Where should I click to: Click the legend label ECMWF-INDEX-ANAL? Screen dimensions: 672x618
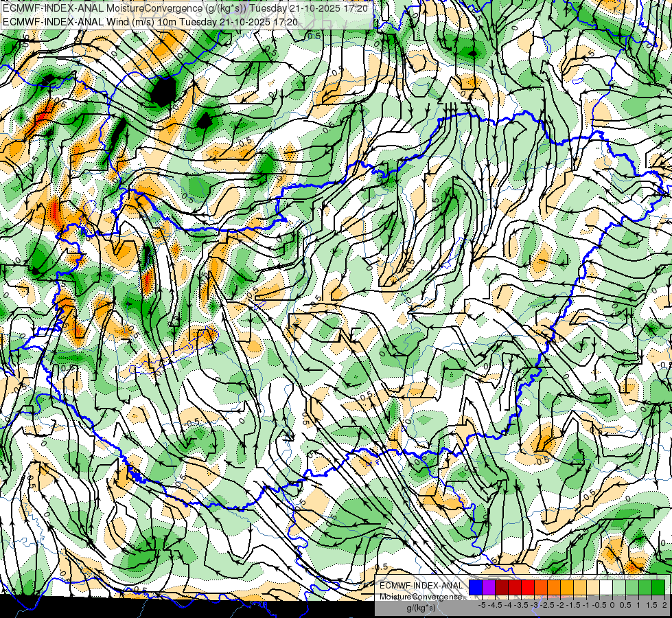tap(421, 586)
